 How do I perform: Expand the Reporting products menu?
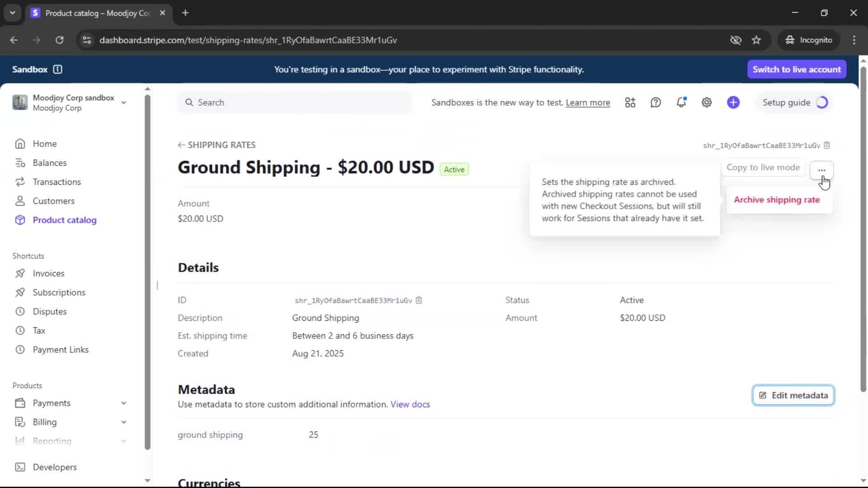point(123,441)
